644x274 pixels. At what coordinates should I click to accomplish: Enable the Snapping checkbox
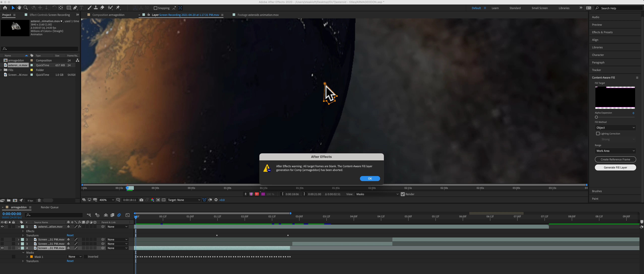point(155,8)
